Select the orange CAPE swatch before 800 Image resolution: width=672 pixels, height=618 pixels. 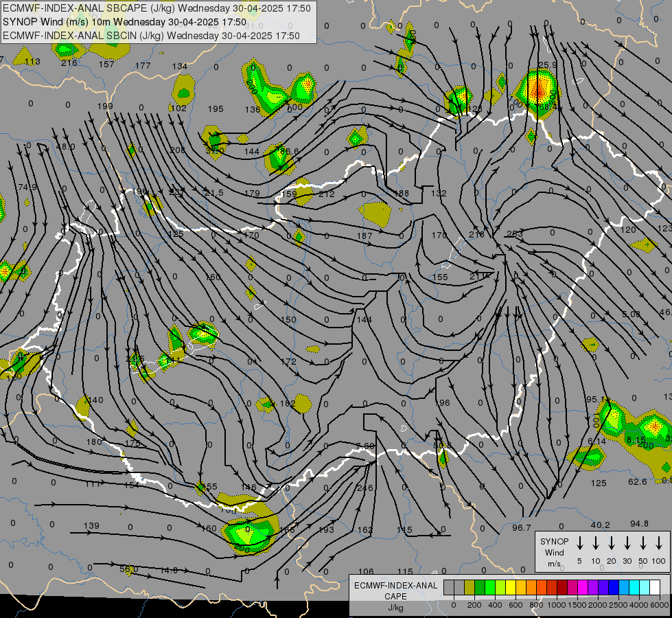(531, 588)
